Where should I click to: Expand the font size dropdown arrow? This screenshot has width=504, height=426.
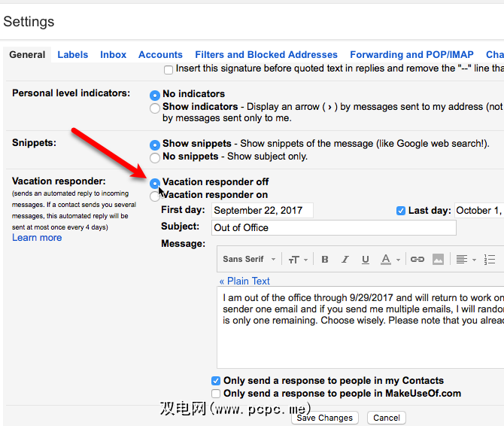305,260
